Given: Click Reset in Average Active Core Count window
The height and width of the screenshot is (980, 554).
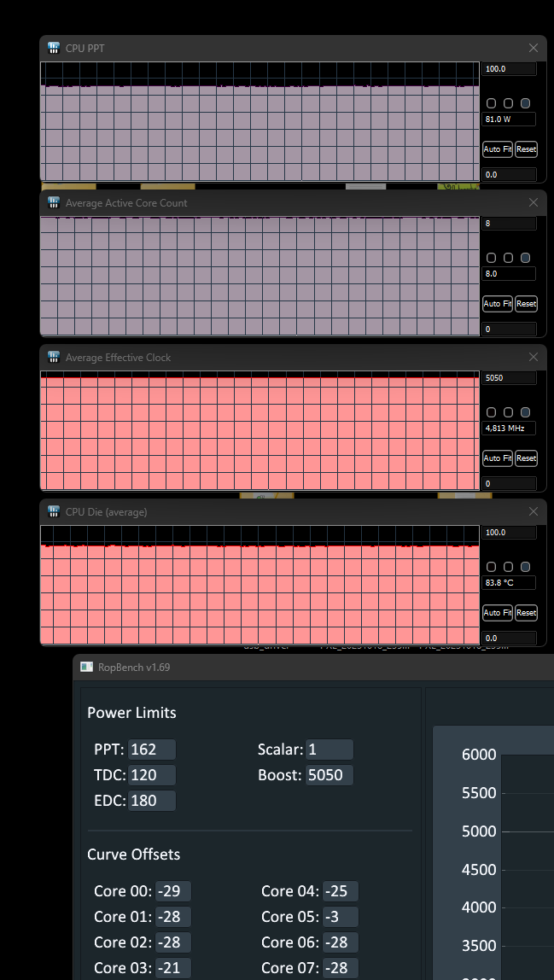Looking at the screenshot, I should [x=527, y=304].
